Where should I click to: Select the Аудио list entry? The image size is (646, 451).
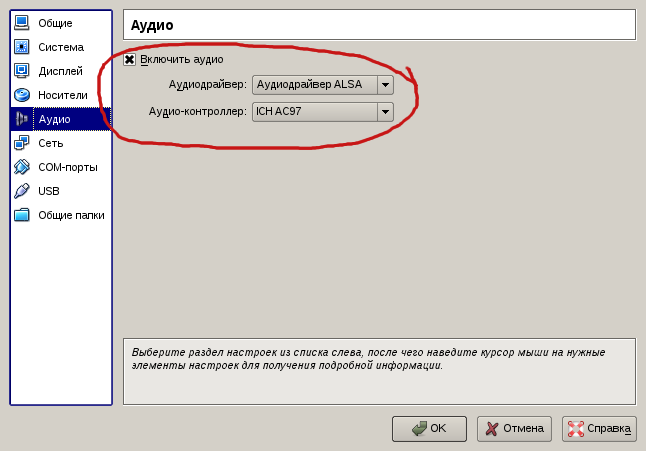[61, 119]
